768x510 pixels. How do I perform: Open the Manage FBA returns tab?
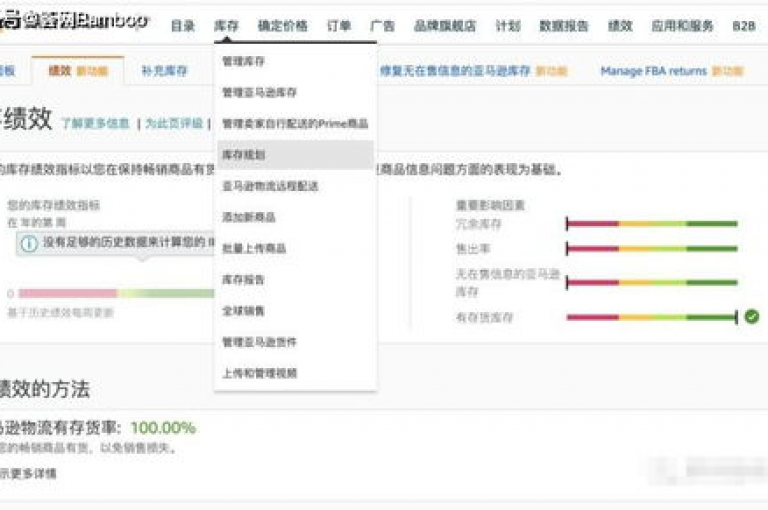[x=672, y=71]
